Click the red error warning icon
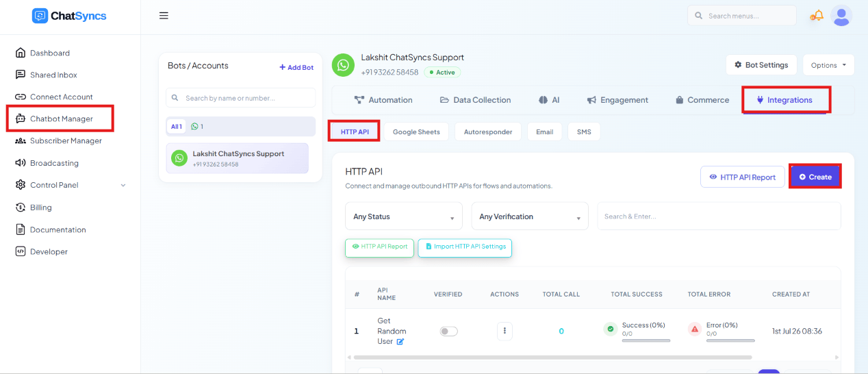This screenshot has width=868, height=374. pyautogui.click(x=695, y=329)
